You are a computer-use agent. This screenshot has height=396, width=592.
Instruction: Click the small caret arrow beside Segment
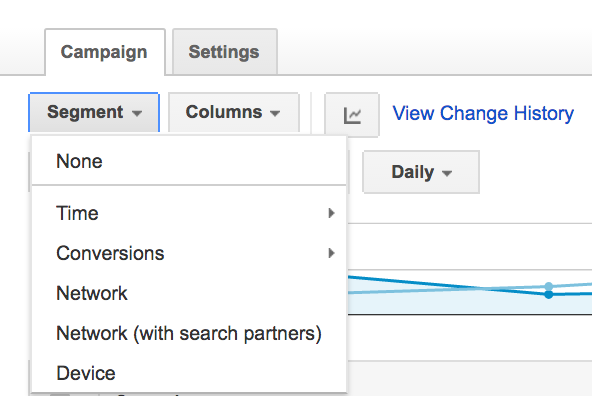click(137, 113)
